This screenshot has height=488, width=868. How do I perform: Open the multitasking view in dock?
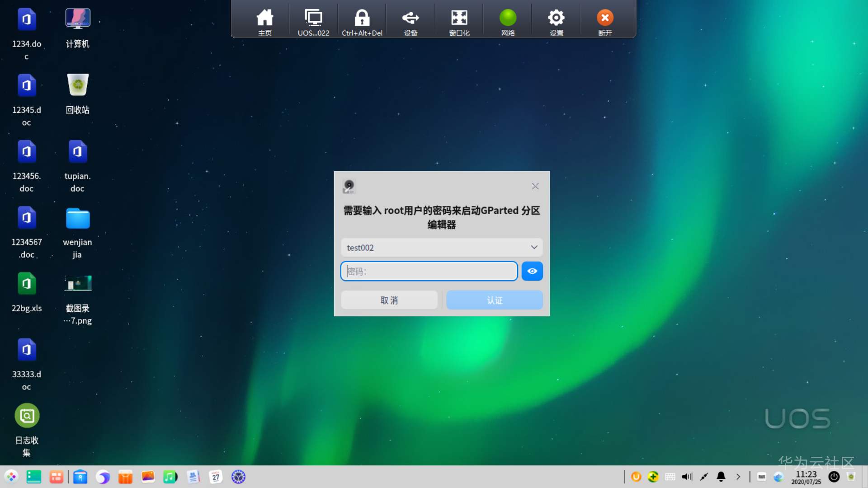pos(57,477)
